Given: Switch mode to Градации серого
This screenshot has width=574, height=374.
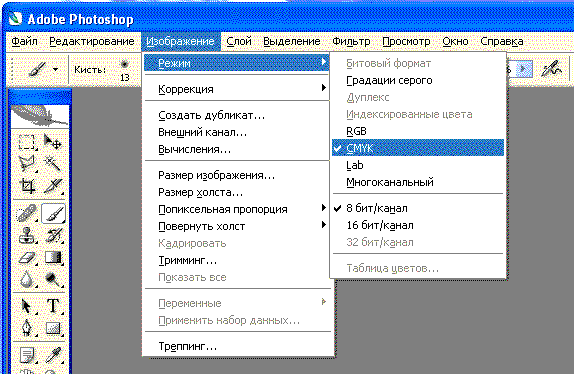Looking at the screenshot, I should click(418, 80).
